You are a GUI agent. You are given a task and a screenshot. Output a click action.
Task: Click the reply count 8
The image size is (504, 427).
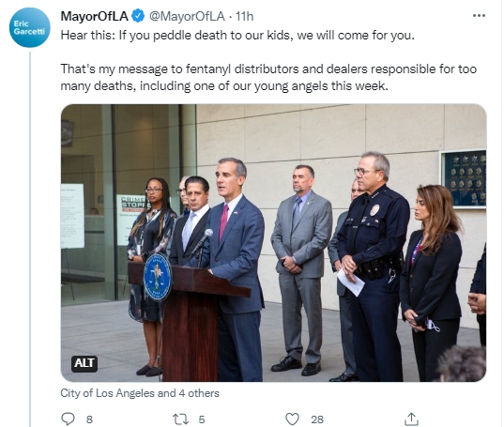click(x=90, y=419)
